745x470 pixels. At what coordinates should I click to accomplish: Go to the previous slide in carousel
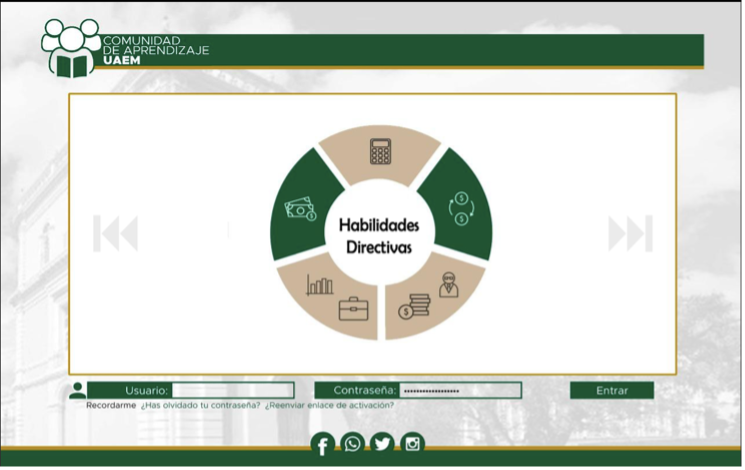(x=116, y=233)
